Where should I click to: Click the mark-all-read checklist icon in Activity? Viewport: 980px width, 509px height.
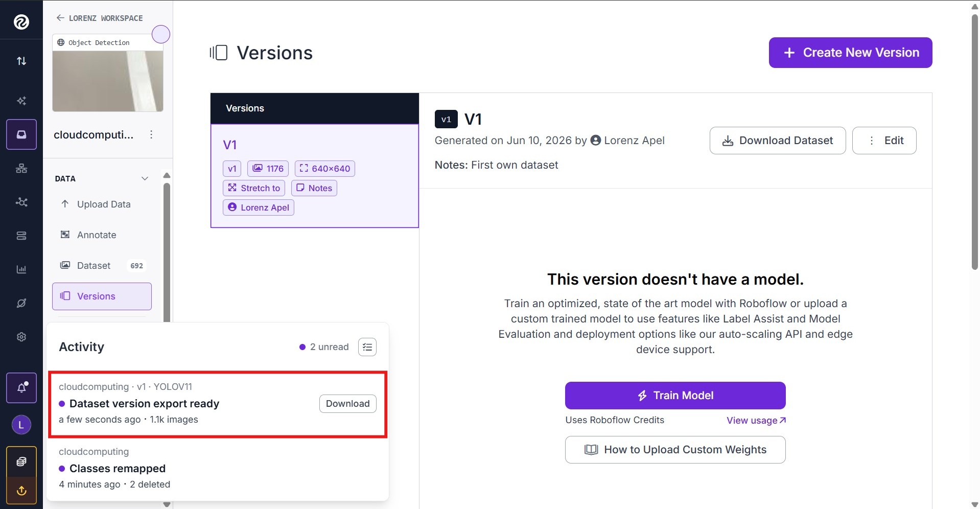[367, 347]
